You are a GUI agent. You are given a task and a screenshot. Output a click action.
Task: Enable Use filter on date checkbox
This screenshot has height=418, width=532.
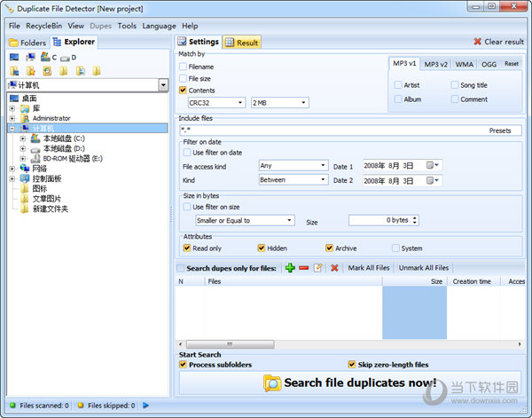[187, 153]
